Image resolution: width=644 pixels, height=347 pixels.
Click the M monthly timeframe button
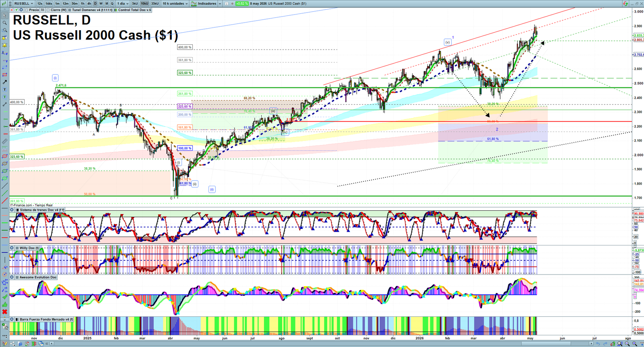click(107, 3)
